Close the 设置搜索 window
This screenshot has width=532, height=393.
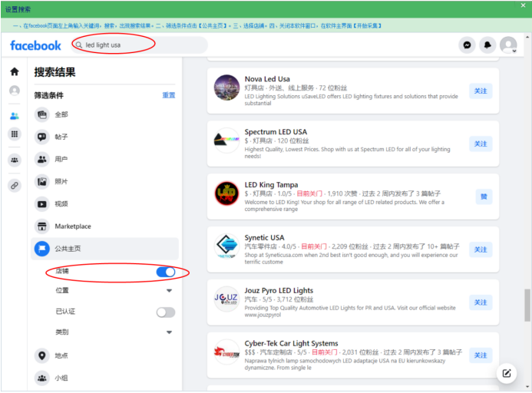click(524, 5)
